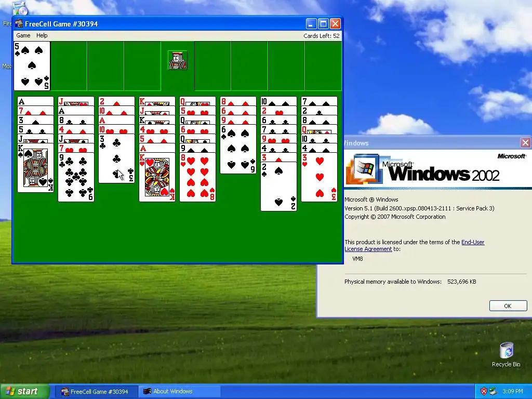Open the Recycle Bin desktop icon
Image resolution: width=532 pixels, height=399 pixels.
point(506,354)
